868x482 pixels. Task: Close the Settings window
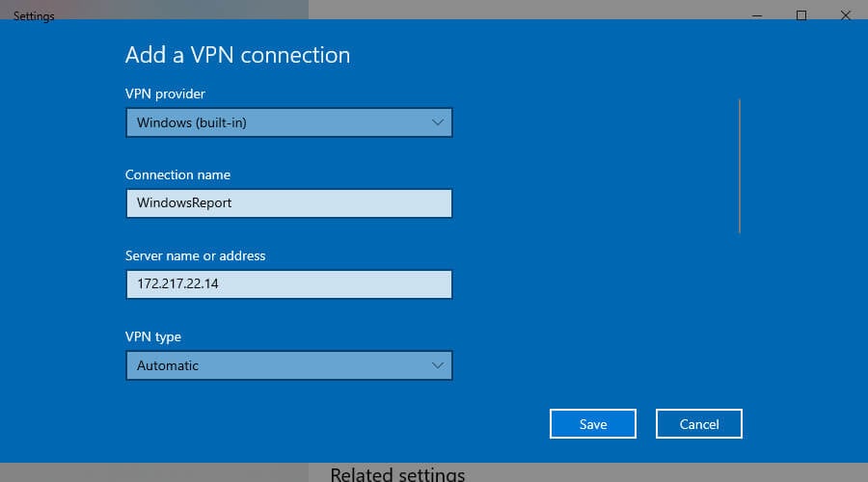point(845,15)
